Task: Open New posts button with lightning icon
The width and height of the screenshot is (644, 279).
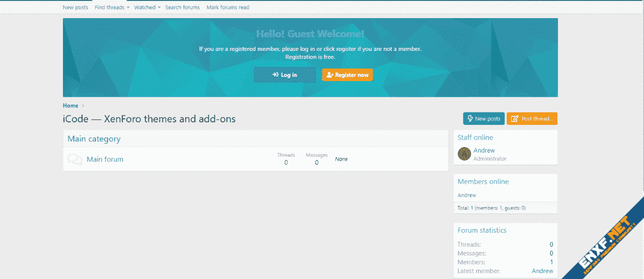Action: pyautogui.click(x=484, y=119)
